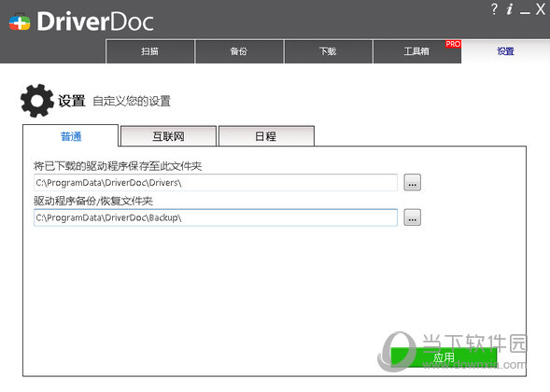Switch to the 备份 tab
Viewport: 550px width, 392px height.
pos(239,51)
